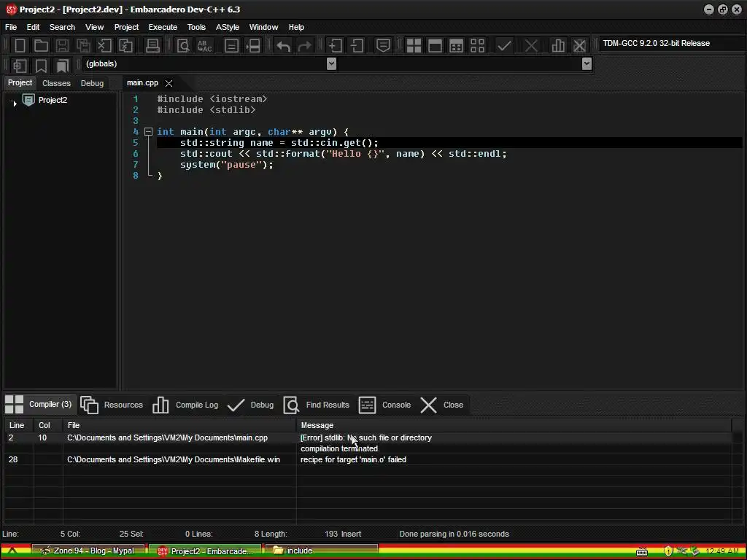Open the AStyle menu

point(228,27)
